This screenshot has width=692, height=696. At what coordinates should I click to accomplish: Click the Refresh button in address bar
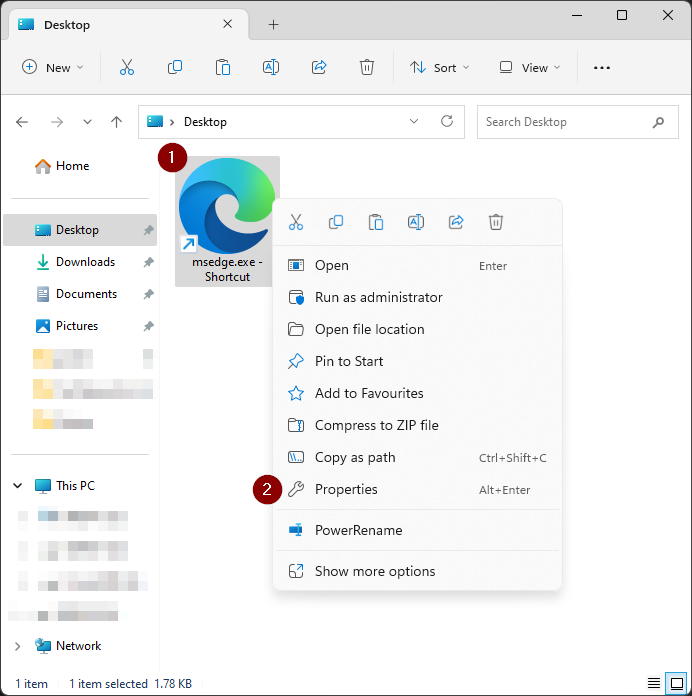click(x=447, y=121)
